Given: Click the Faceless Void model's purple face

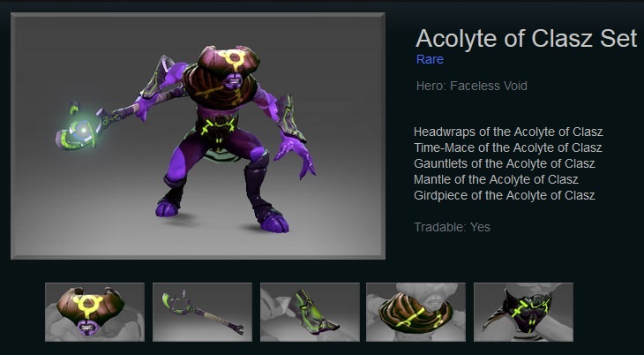Looking at the screenshot, I should tap(233, 79).
